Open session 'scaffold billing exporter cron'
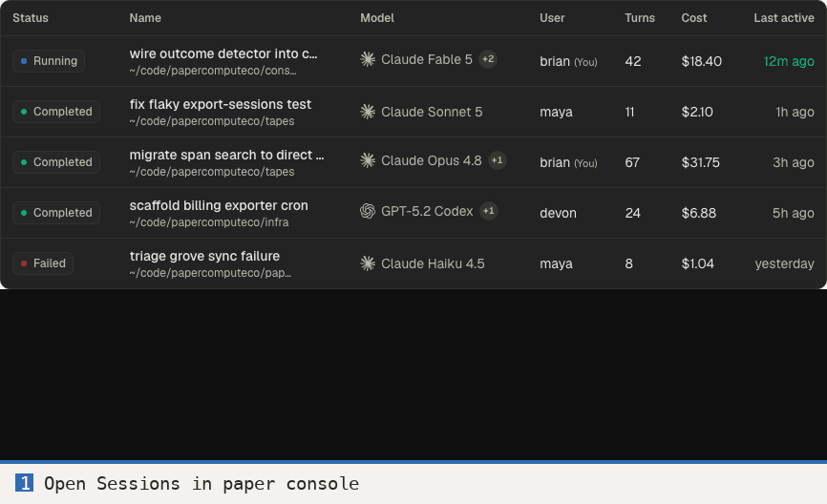 (x=219, y=205)
